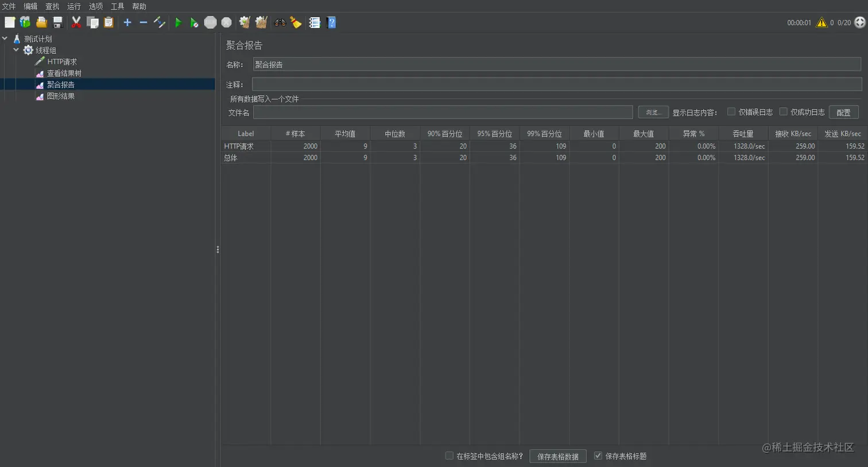The width and height of the screenshot is (868, 467).
Task: Sort table by # 样本 column header
Action: pyautogui.click(x=296, y=134)
